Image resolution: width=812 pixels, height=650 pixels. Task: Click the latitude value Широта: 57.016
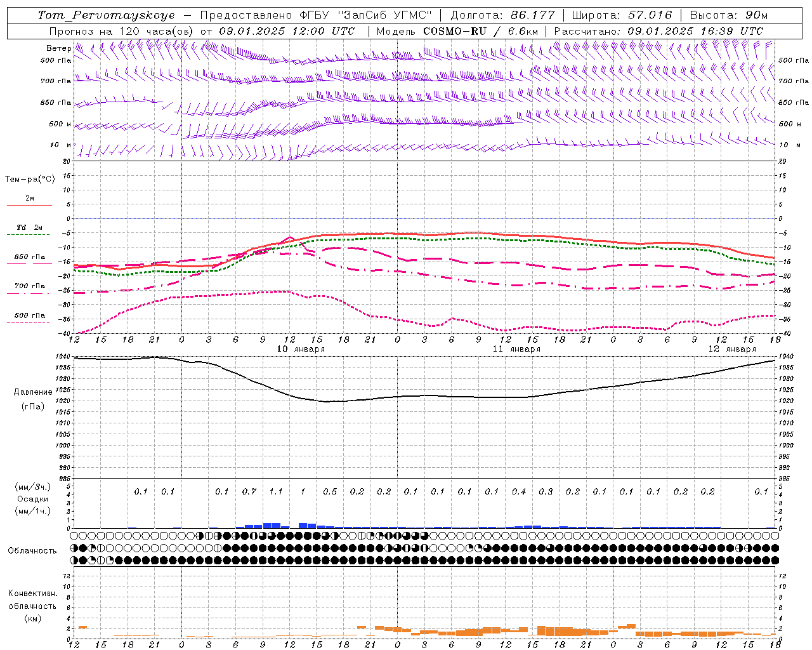[x=622, y=15]
